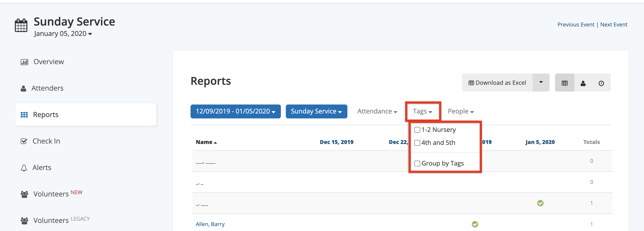Open the 12/09/2019 - 01/05/2020 date range dropdown
Screen dimensions: 644x231
235,111
